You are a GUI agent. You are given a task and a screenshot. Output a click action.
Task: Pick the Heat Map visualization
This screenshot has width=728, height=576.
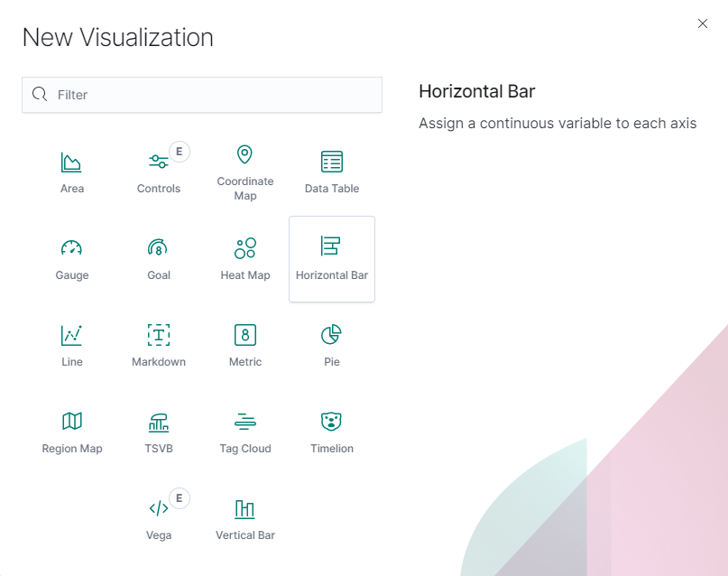pos(245,259)
